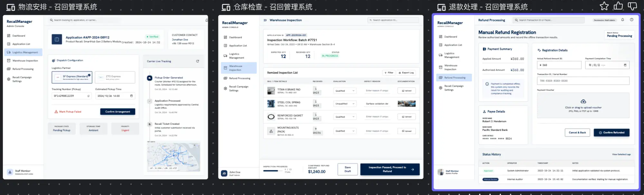Click Staff Member avatar in logistics frame
Viewport: 644px width, 195px height.
coord(10,172)
